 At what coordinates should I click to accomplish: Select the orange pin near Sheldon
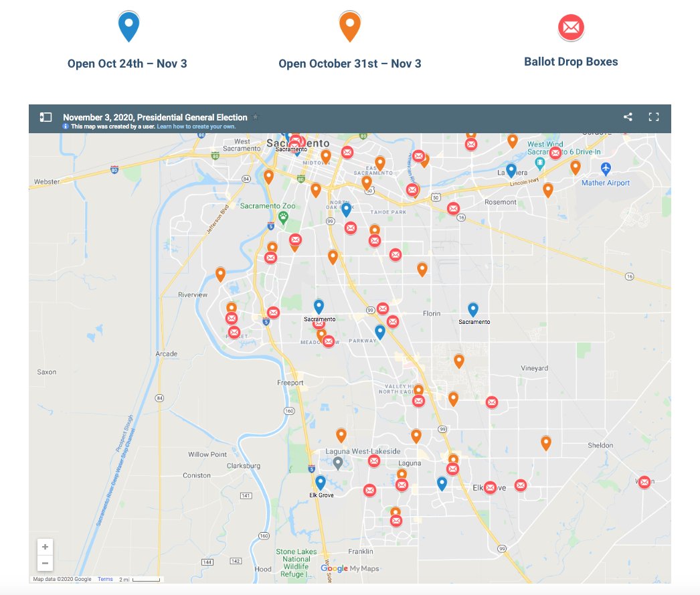546,443
